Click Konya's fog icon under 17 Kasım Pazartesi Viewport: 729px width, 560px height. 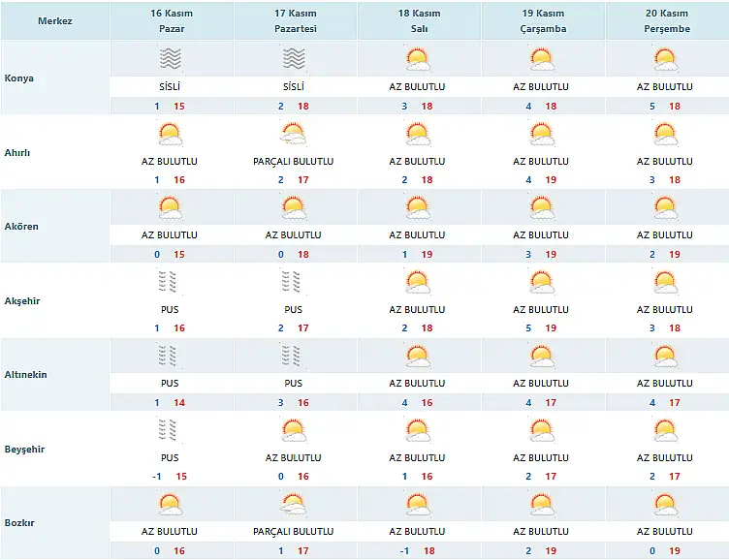tap(294, 59)
